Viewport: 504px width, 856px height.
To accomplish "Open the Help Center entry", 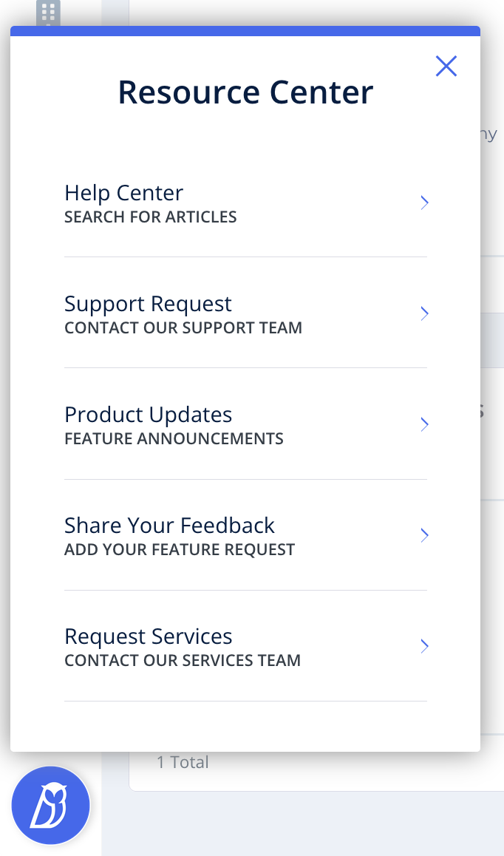I will click(124, 193).
